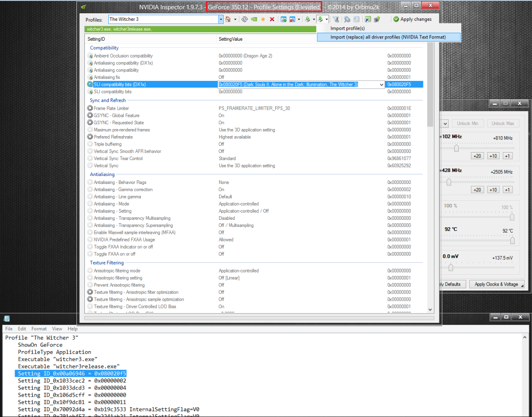The image size is (532, 417).
Task: Click the SettingValue column header
Action: [231, 39]
